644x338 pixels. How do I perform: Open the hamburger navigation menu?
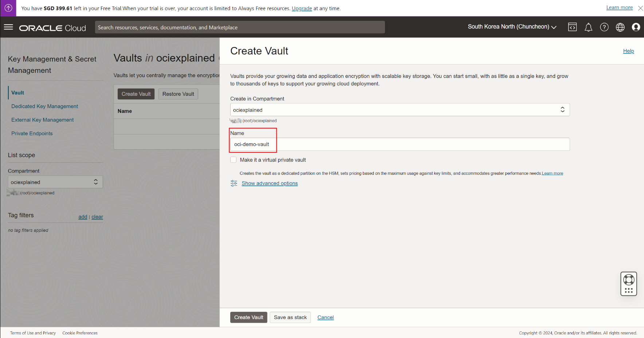pyautogui.click(x=8, y=27)
